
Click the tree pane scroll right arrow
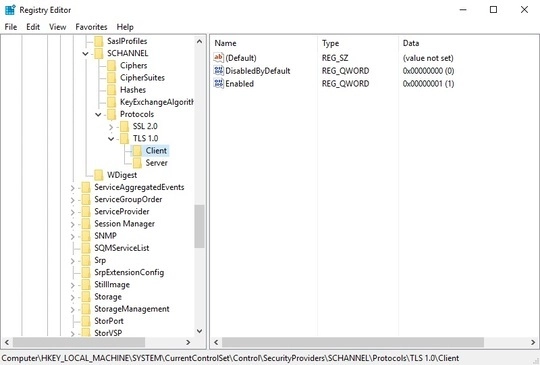click(188, 342)
